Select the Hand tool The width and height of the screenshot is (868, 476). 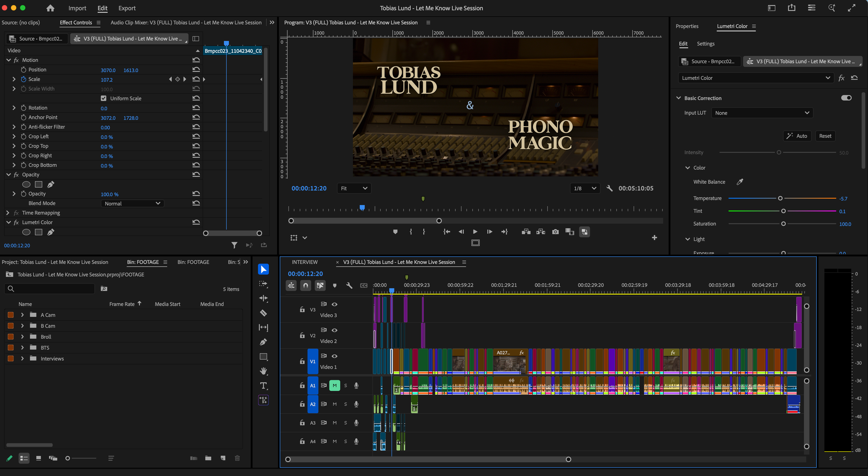pos(264,371)
